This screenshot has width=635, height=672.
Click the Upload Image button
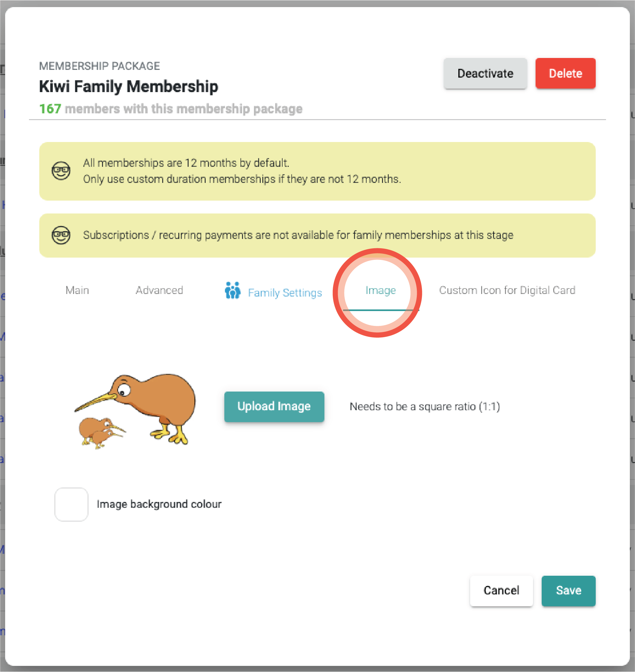[274, 406]
